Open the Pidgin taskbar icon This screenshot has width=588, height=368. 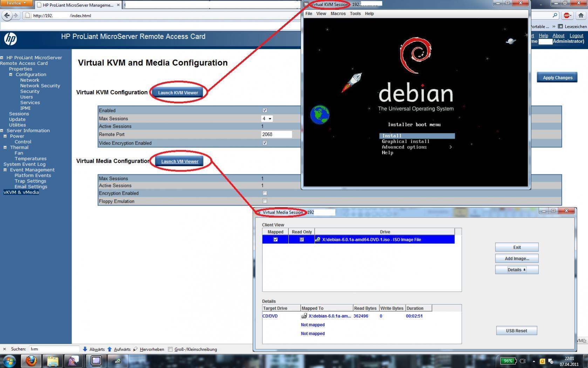pyautogui.click(x=74, y=361)
